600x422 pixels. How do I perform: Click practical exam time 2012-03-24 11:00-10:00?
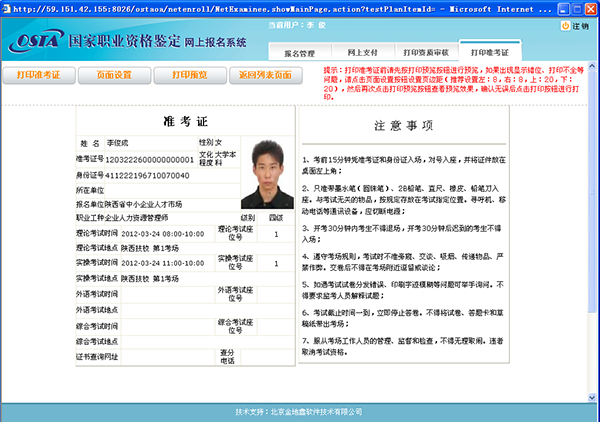pos(163,263)
